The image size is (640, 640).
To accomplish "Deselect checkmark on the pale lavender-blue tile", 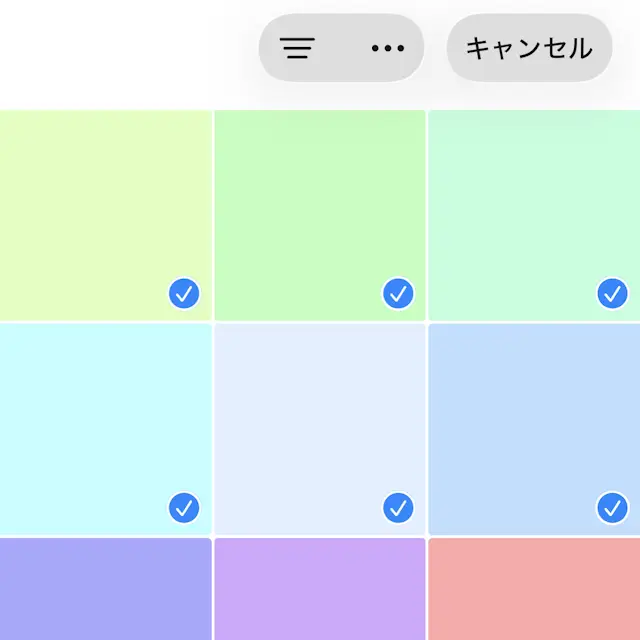I will 398,508.
